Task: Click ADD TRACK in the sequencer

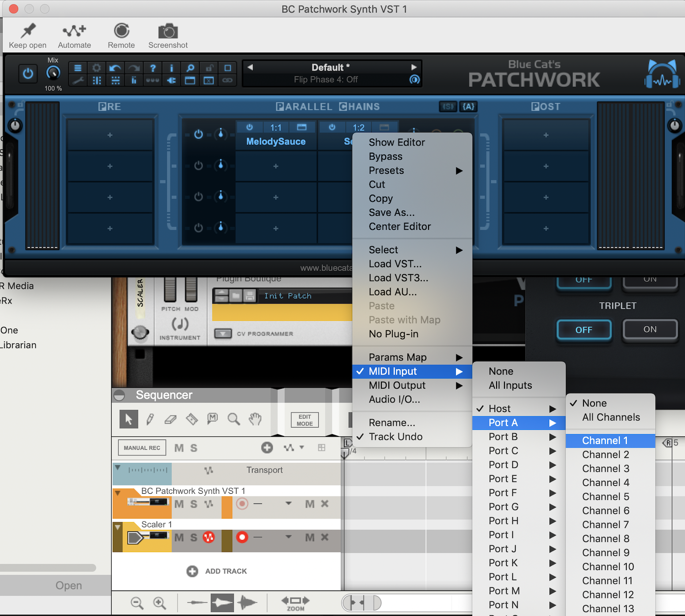Action: click(x=217, y=571)
